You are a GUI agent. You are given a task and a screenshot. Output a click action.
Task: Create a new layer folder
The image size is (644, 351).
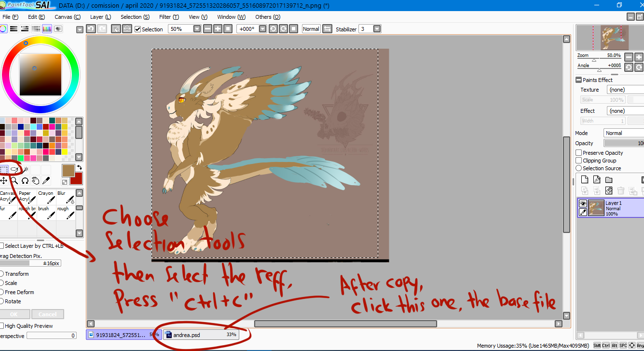(x=609, y=180)
